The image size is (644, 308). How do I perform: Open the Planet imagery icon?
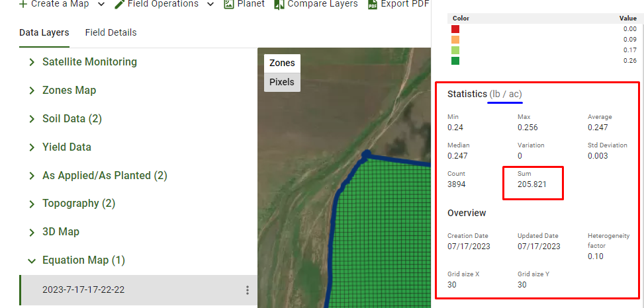pyautogui.click(x=228, y=4)
